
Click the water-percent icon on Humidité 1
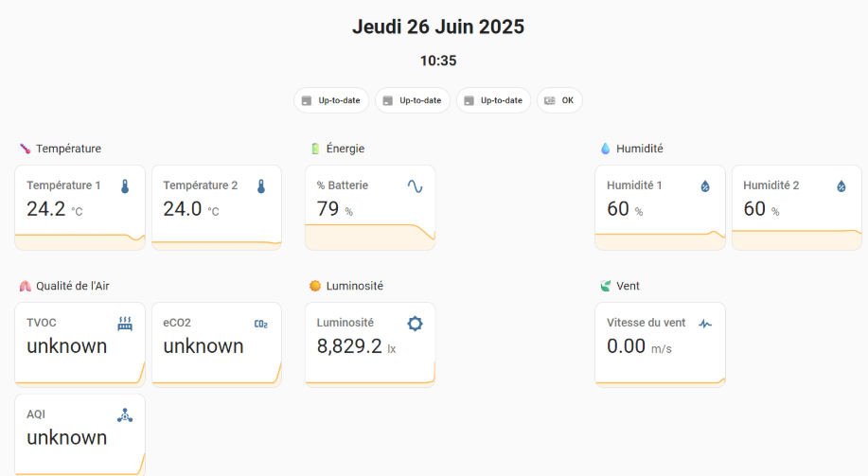coord(705,186)
